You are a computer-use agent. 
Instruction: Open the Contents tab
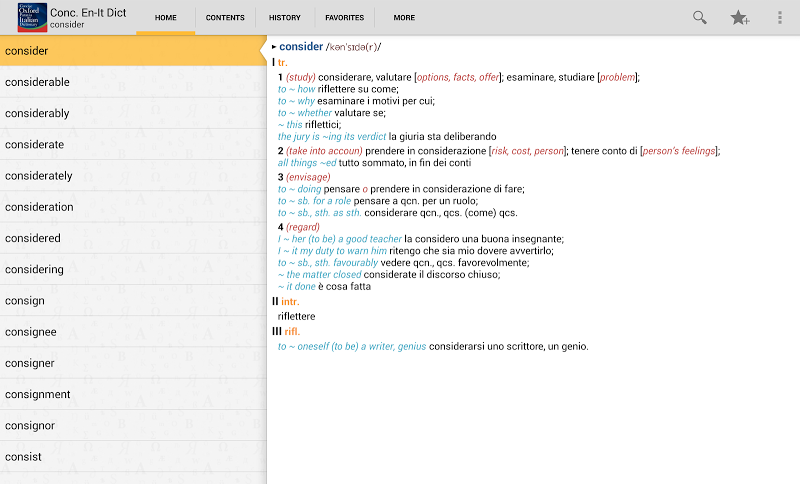click(x=225, y=18)
